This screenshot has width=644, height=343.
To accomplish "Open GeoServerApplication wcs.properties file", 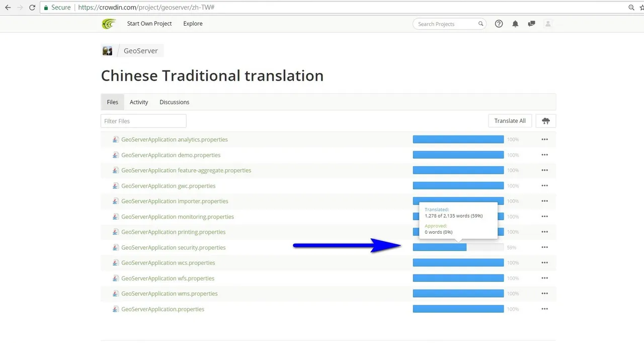I will click(x=168, y=263).
